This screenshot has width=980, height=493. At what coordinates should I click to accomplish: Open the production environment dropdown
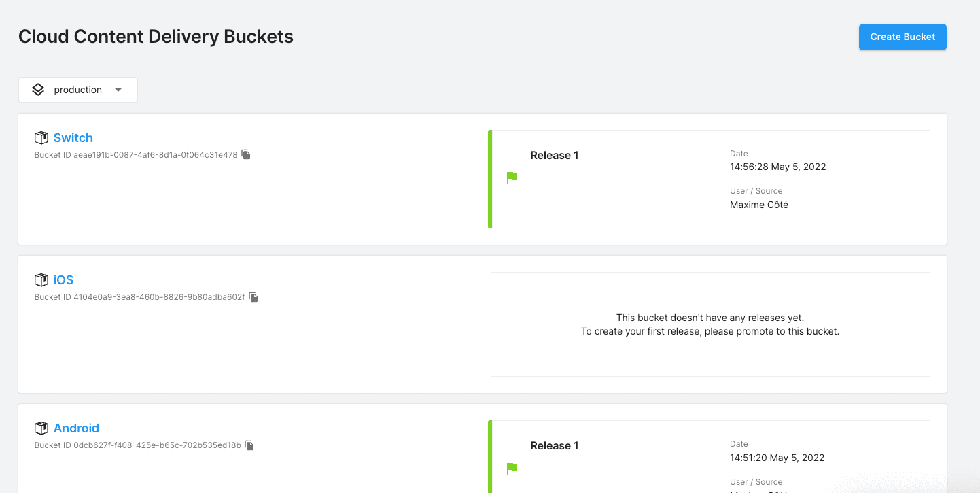point(78,90)
